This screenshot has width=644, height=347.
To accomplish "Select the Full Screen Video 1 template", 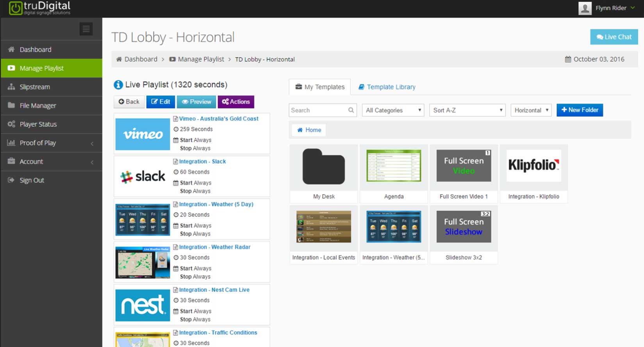I will 464,173.
